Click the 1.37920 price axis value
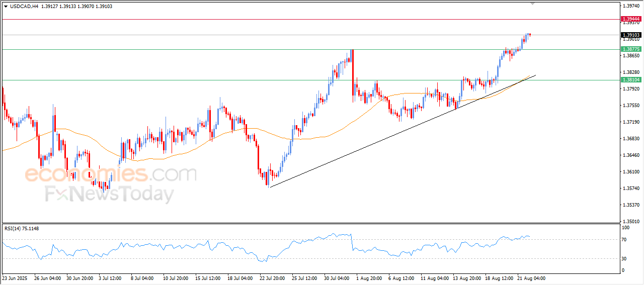 [x=631, y=89]
